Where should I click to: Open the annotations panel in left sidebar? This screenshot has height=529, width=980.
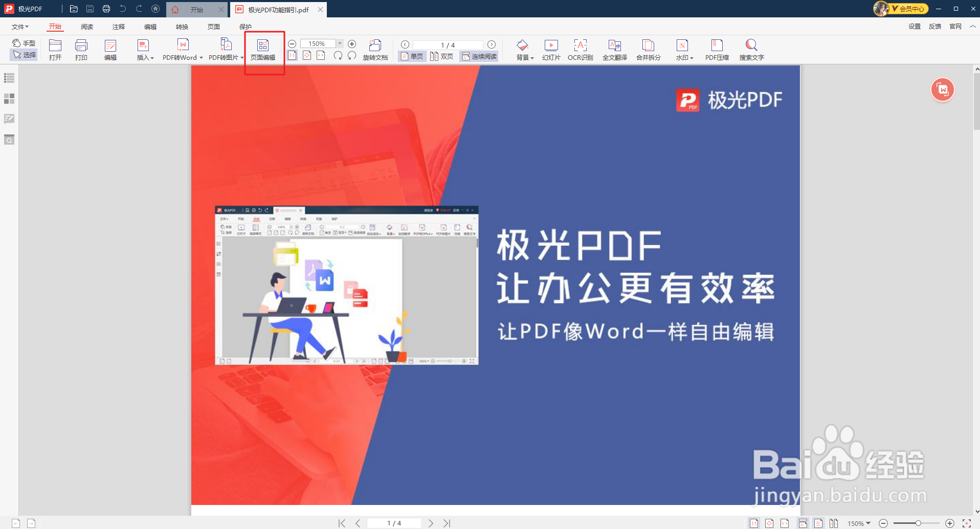9,119
